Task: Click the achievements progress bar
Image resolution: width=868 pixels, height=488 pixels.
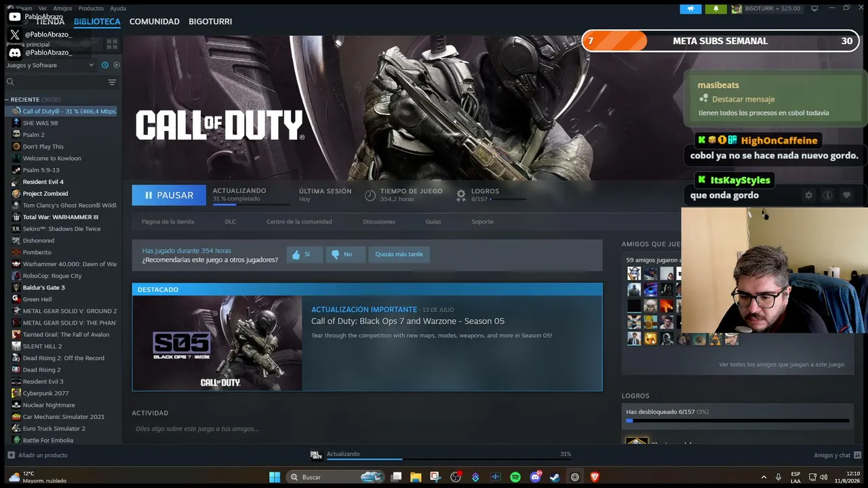Action: pyautogui.click(x=738, y=421)
